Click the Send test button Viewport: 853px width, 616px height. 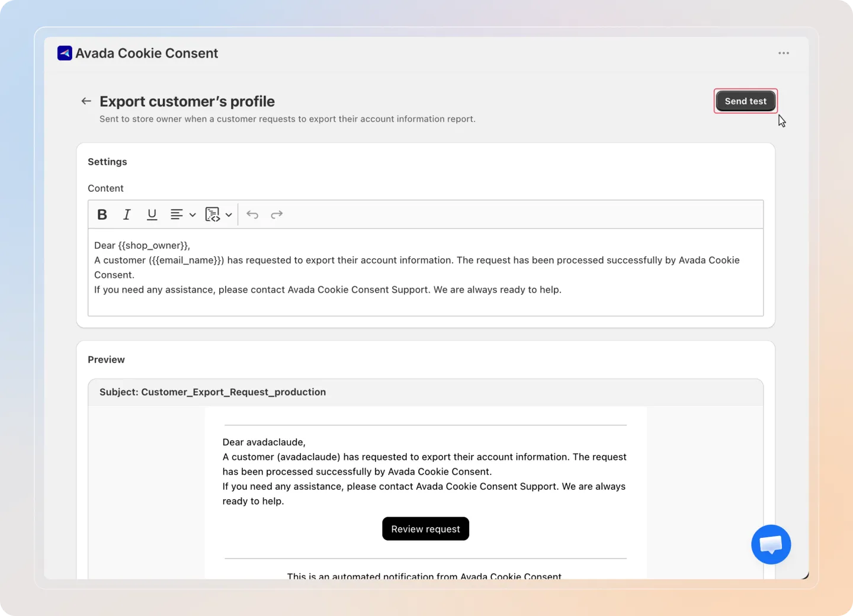pos(745,101)
